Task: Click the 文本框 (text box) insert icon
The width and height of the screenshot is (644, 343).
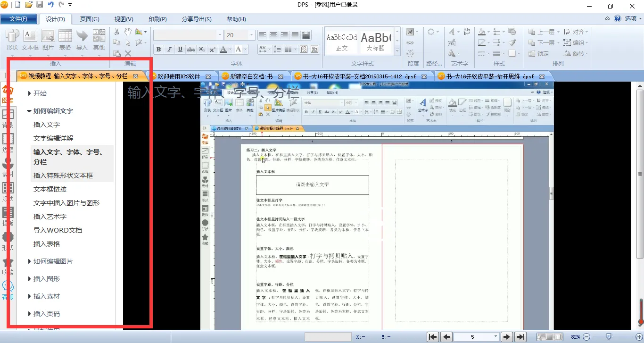Action: [30, 40]
